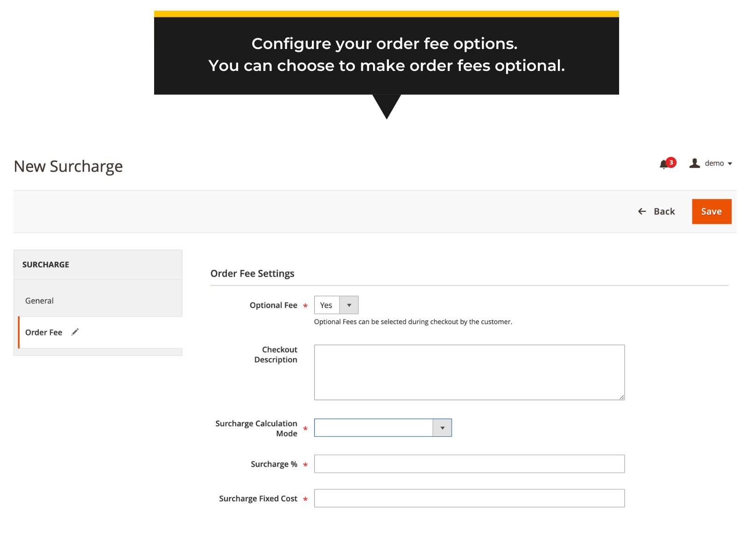747x560 pixels.
Task: Select the Yes value in Optional Fee
Action: point(326,305)
